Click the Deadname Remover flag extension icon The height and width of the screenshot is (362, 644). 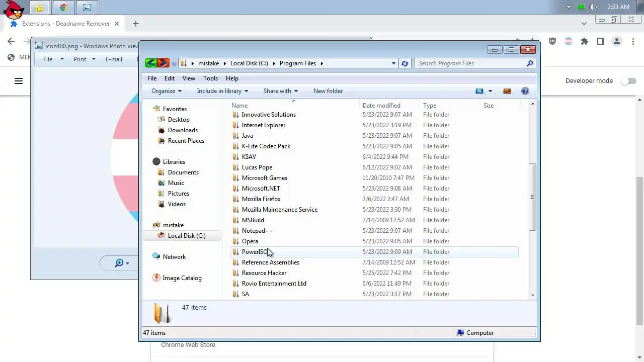[x=569, y=42]
